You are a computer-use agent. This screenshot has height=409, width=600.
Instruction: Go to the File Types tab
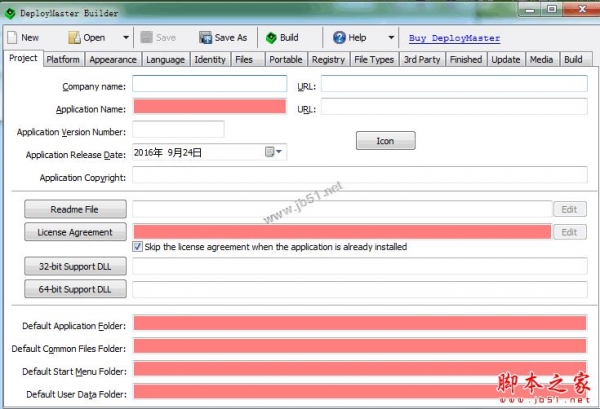[x=374, y=60]
